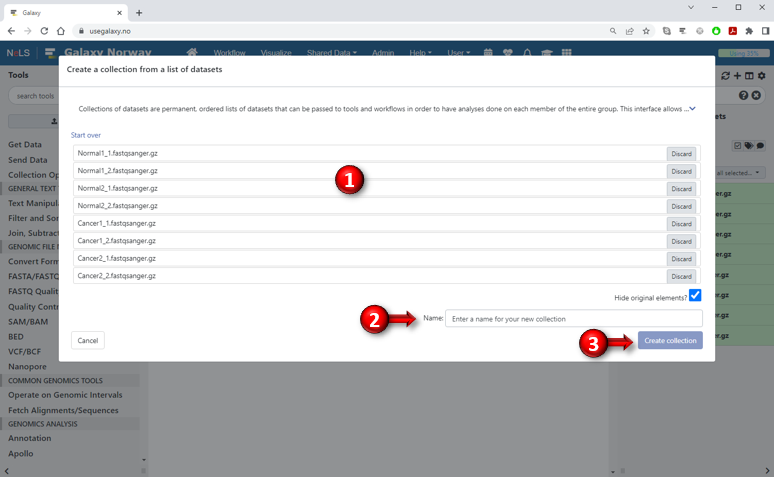774x477 pixels.
Task: Create new history with the plus icon
Action: 737,75
